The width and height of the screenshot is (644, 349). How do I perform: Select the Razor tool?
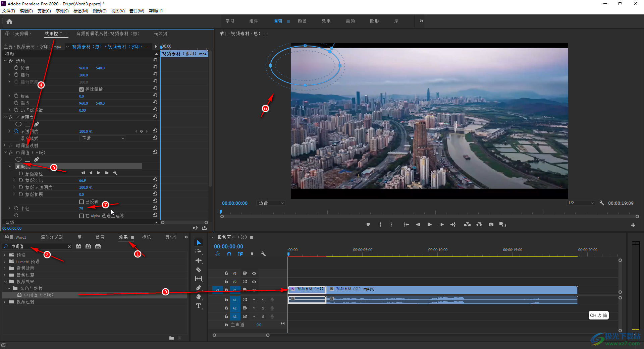coord(199,270)
